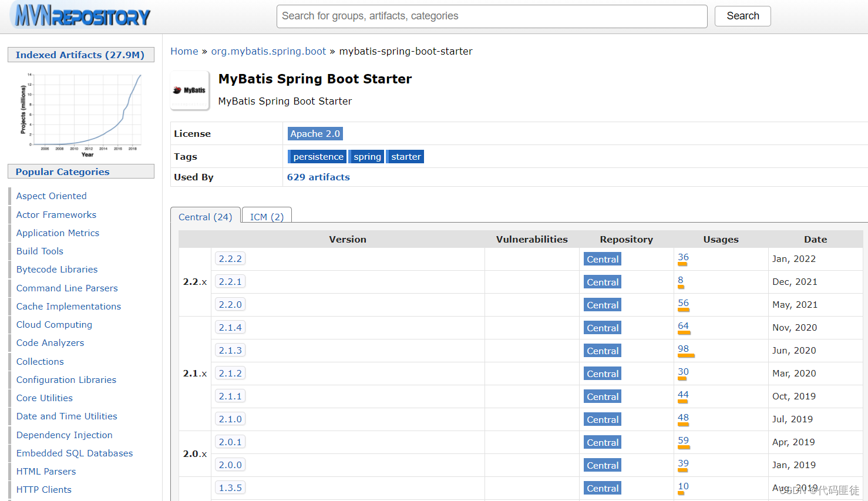Open the 10 usages link for 1.3.5

(x=683, y=486)
